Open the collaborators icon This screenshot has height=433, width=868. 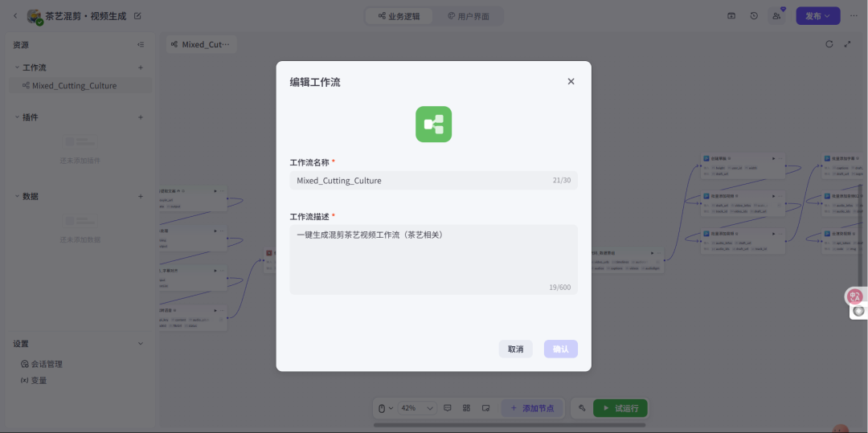coord(776,16)
